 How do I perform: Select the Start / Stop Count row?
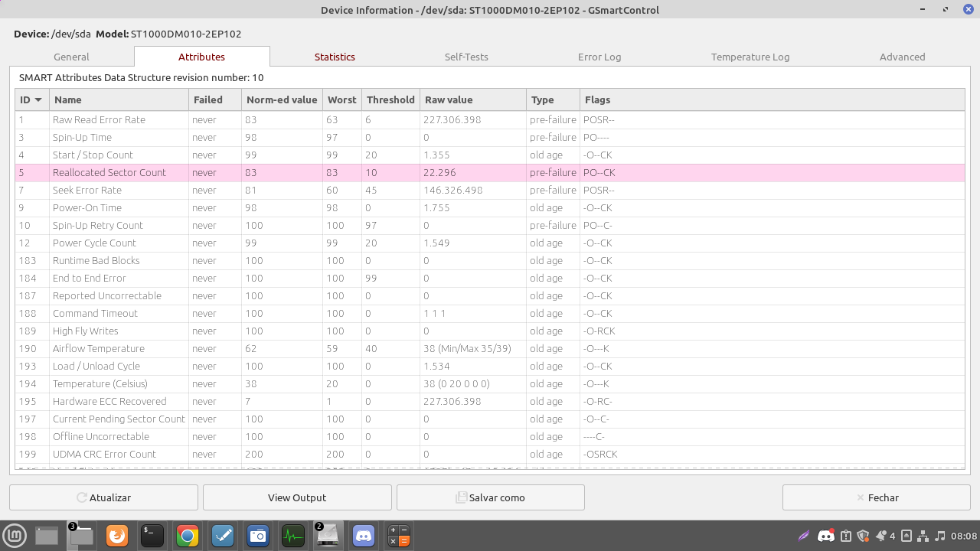[490, 155]
